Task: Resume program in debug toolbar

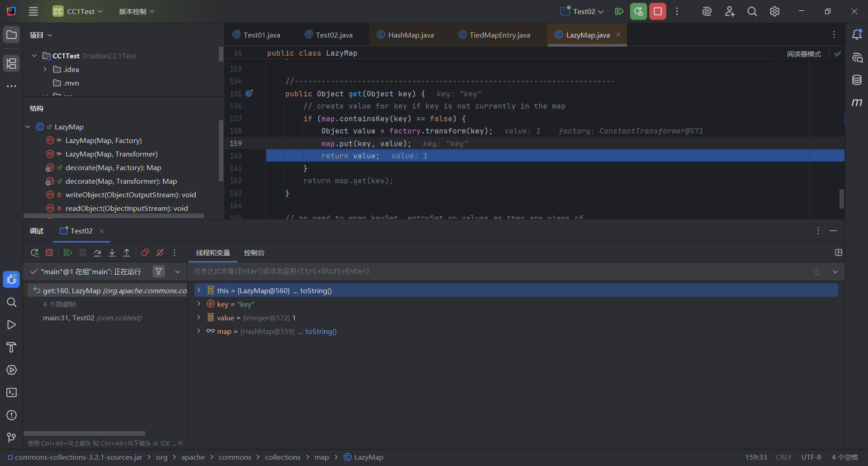Action: (x=68, y=252)
